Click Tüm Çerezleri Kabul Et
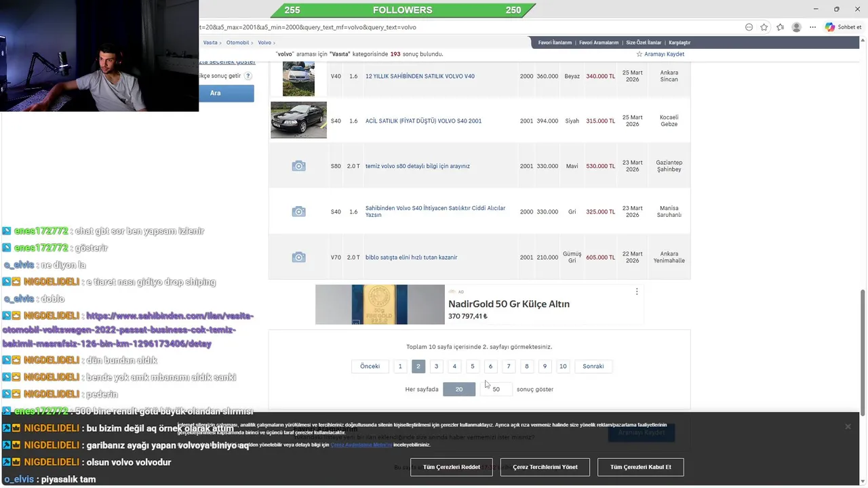 pyautogui.click(x=640, y=467)
